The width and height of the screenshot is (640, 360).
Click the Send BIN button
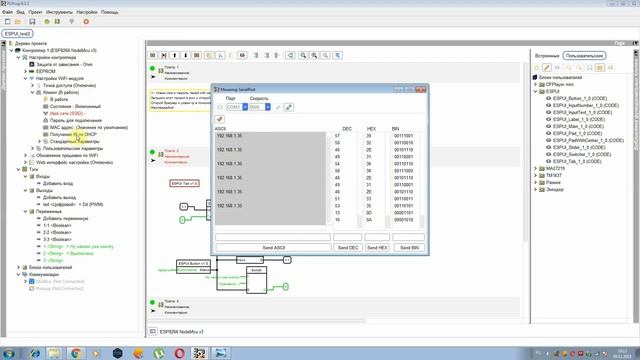point(409,248)
